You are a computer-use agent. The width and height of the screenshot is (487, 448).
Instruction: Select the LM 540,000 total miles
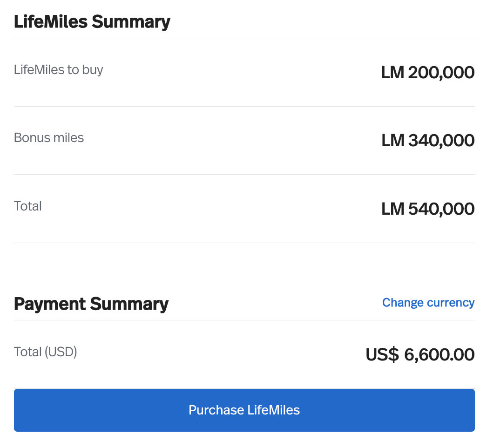coord(427,209)
